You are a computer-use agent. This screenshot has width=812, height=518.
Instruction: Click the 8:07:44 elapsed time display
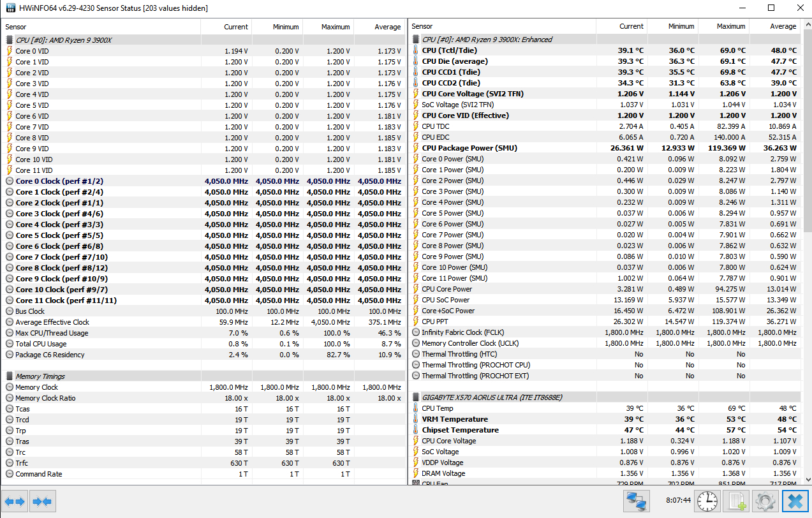tap(678, 501)
